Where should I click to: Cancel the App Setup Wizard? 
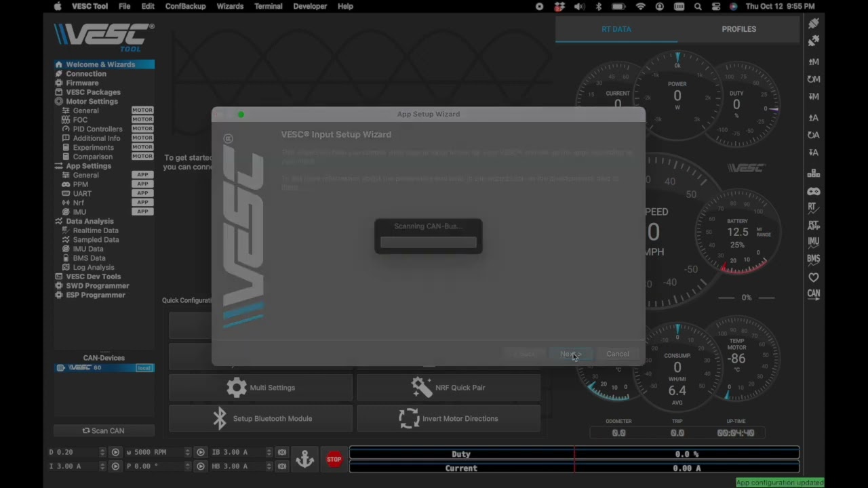618,354
